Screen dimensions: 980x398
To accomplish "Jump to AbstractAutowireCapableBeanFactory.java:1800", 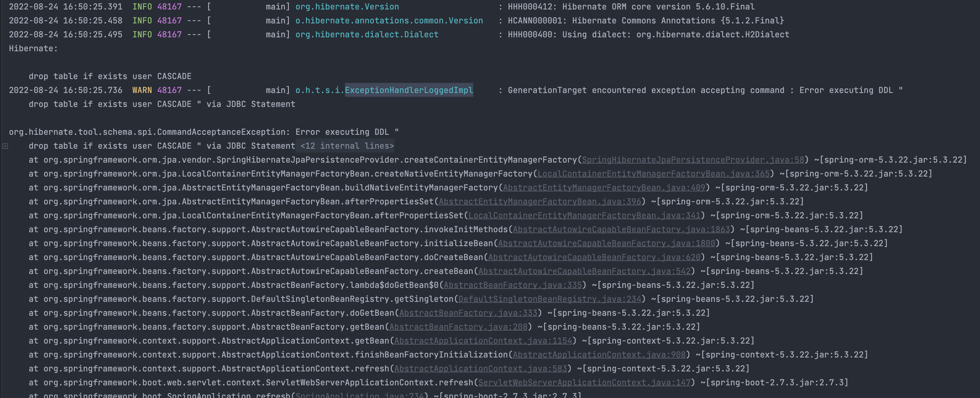I will point(607,243).
